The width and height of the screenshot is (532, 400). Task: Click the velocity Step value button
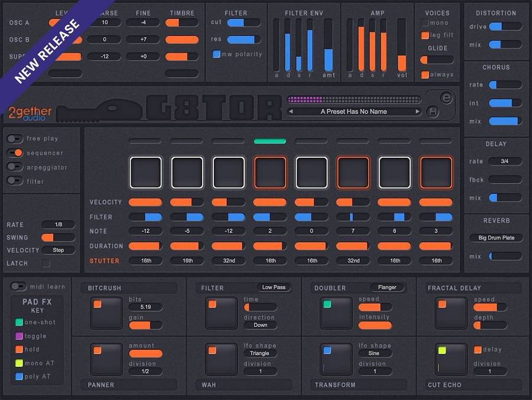pyautogui.click(x=58, y=250)
